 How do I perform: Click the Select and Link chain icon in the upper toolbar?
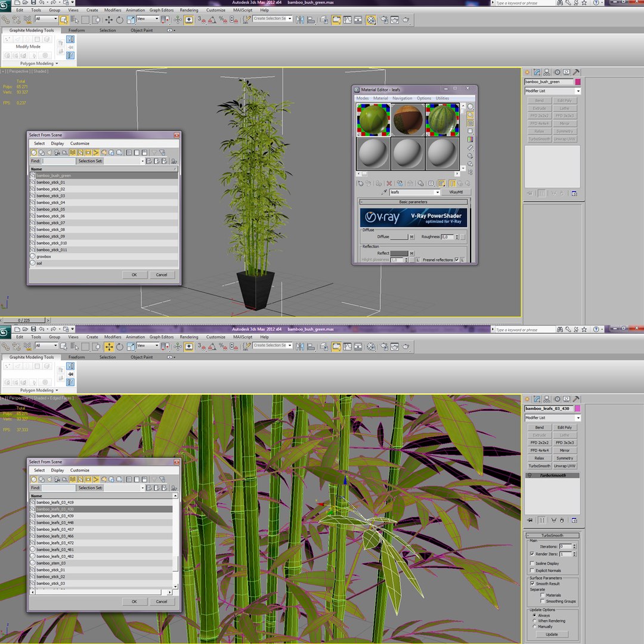pyautogui.click(x=6, y=20)
